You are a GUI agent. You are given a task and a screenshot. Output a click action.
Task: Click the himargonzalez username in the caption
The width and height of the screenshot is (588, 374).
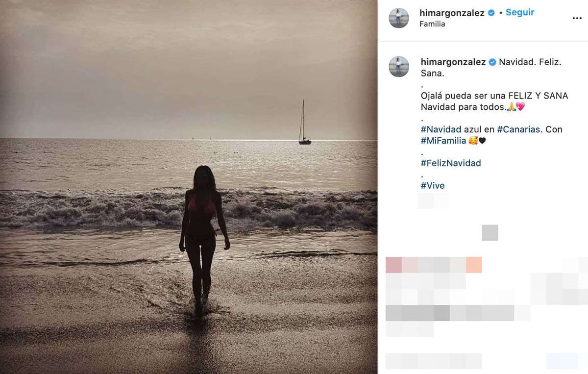[453, 62]
